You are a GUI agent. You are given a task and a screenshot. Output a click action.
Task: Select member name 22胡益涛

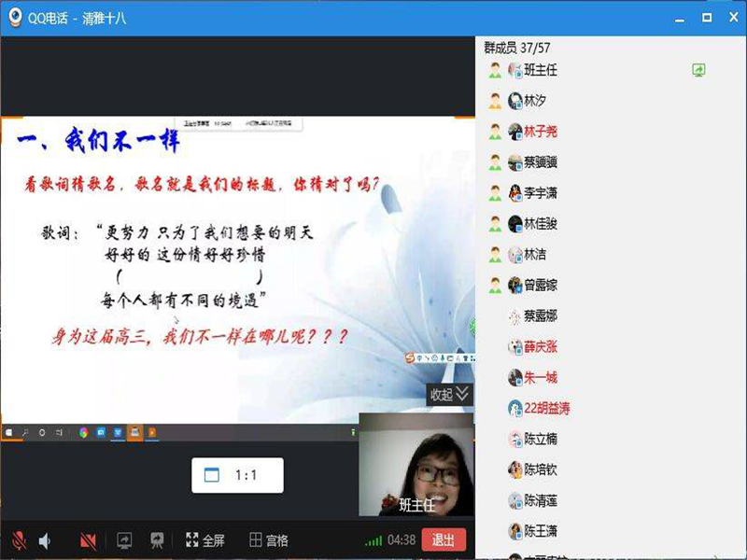547,408
